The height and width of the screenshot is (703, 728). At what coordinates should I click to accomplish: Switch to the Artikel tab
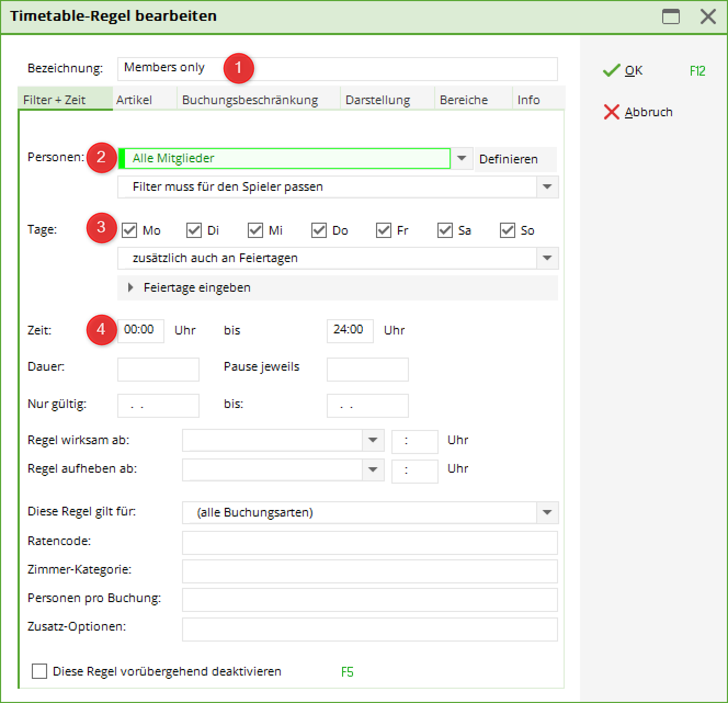coord(134,100)
